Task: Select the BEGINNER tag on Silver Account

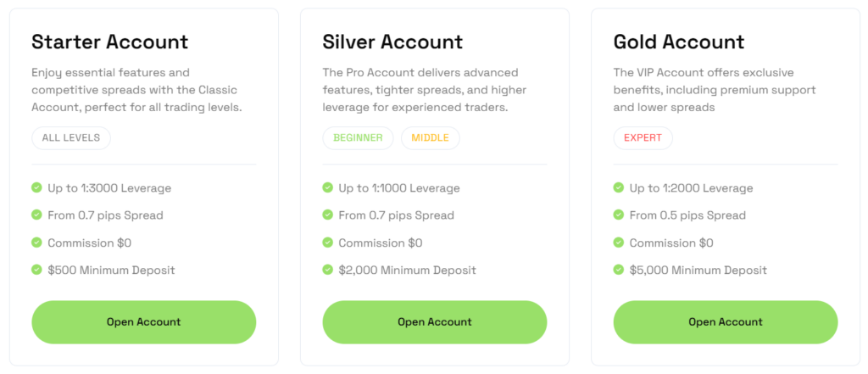Action: click(x=358, y=138)
